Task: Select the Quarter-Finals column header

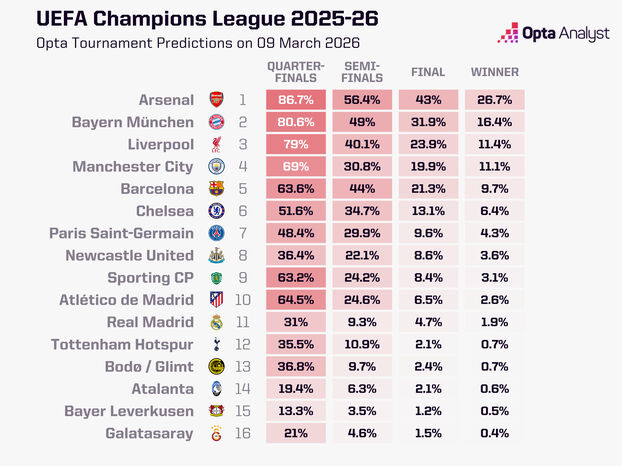Action: (296, 72)
